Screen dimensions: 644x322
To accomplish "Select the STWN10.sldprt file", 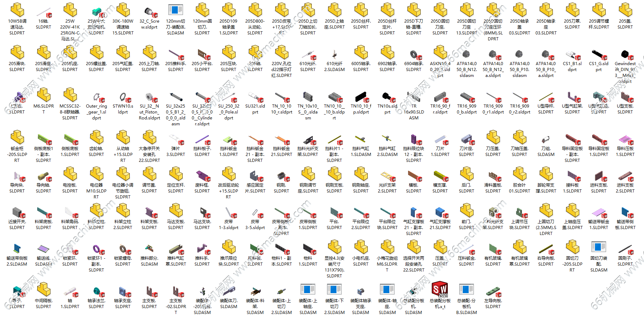I will (x=123, y=97).
